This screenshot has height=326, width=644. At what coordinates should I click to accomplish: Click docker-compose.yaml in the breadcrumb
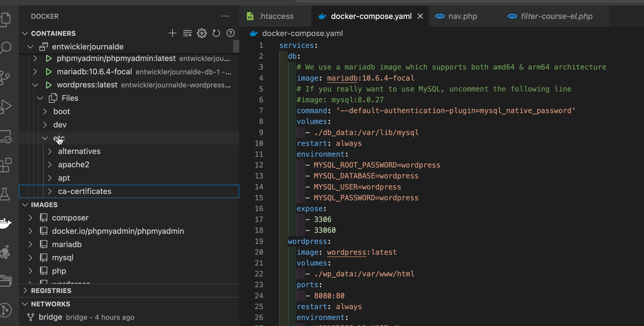pyautogui.click(x=302, y=33)
